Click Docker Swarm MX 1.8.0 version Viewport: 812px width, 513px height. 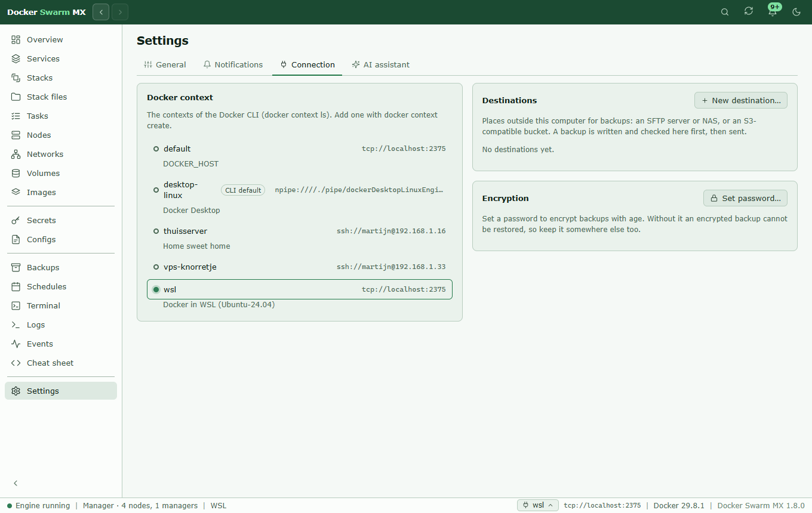(x=761, y=505)
